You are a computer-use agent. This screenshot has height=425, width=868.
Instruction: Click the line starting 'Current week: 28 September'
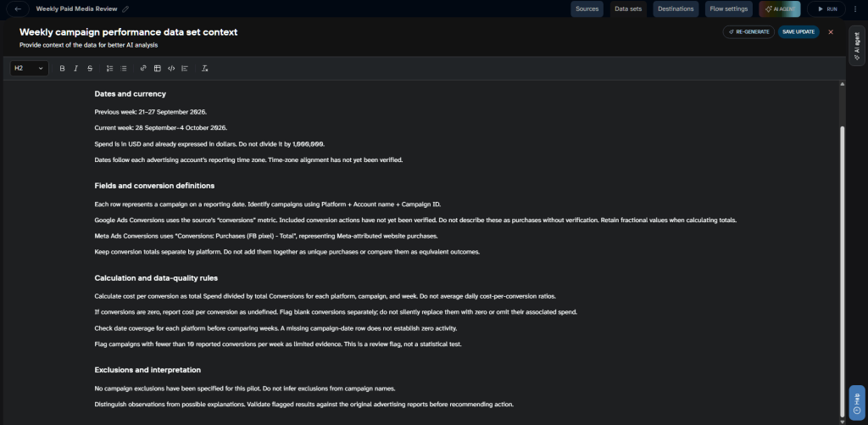click(x=160, y=127)
